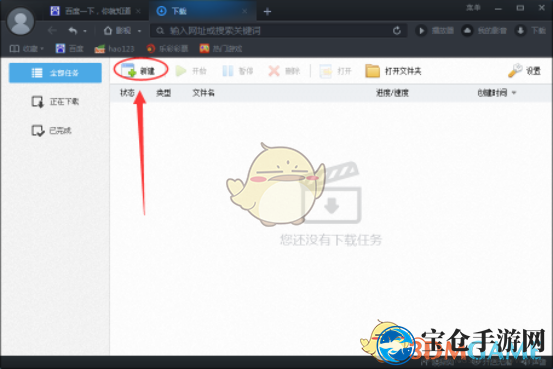This screenshot has width=553, height=369.
Task: Open the hao123 bookmark
Action: [x=114, y=49]
